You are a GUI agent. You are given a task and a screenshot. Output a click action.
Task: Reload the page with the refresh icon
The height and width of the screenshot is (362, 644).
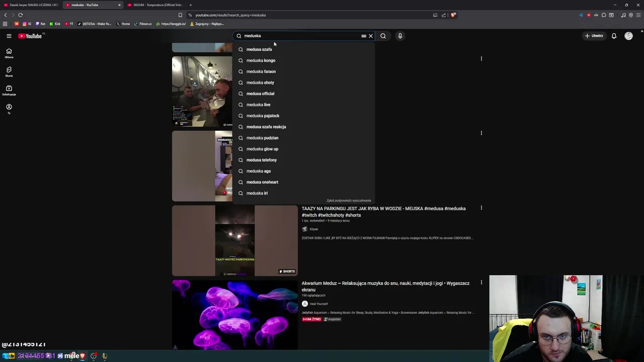point(21,15)
